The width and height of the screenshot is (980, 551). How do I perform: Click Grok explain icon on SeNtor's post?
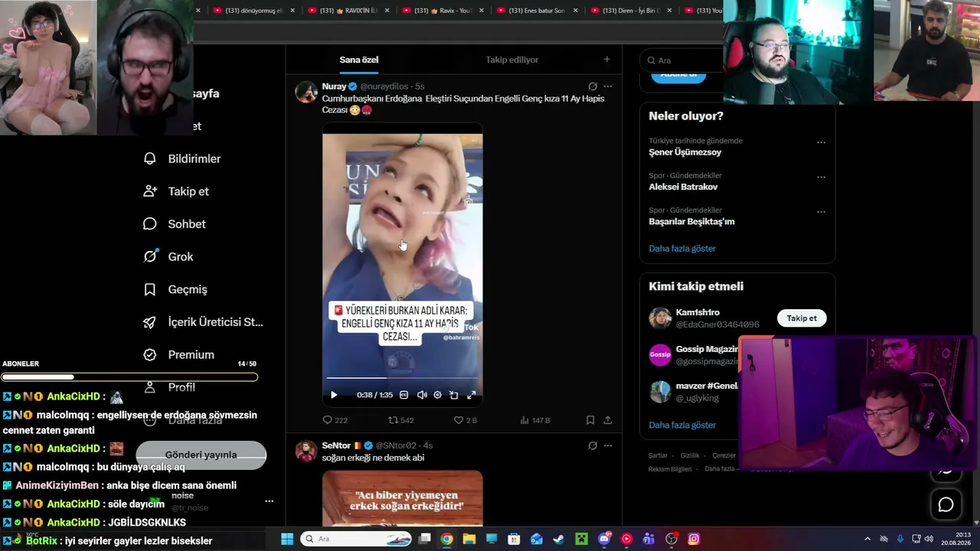click(593, 445)
